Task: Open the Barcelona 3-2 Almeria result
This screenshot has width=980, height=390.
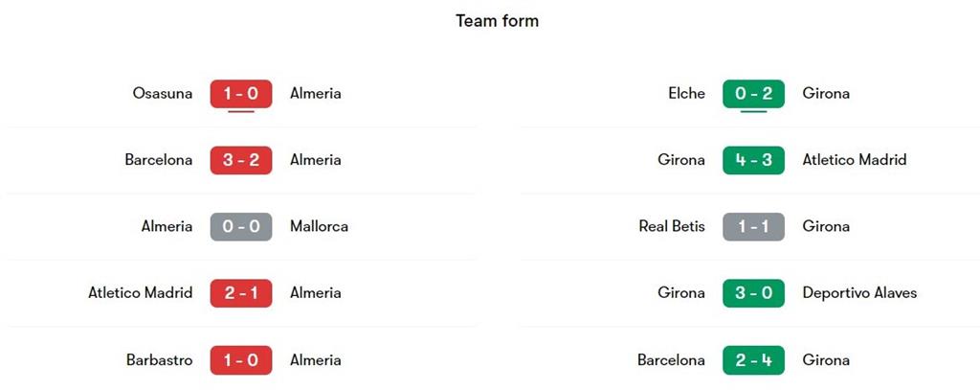Action: (x=241, y=160)
